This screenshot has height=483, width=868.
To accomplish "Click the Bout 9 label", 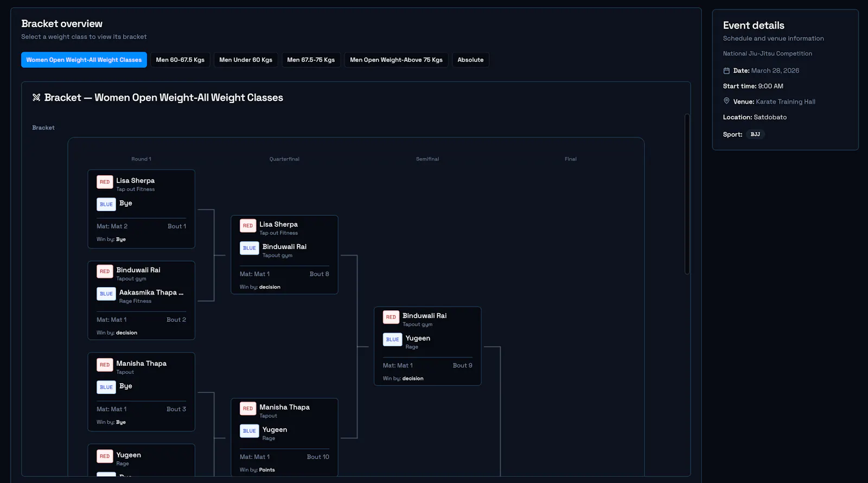I will click(463, 365).
